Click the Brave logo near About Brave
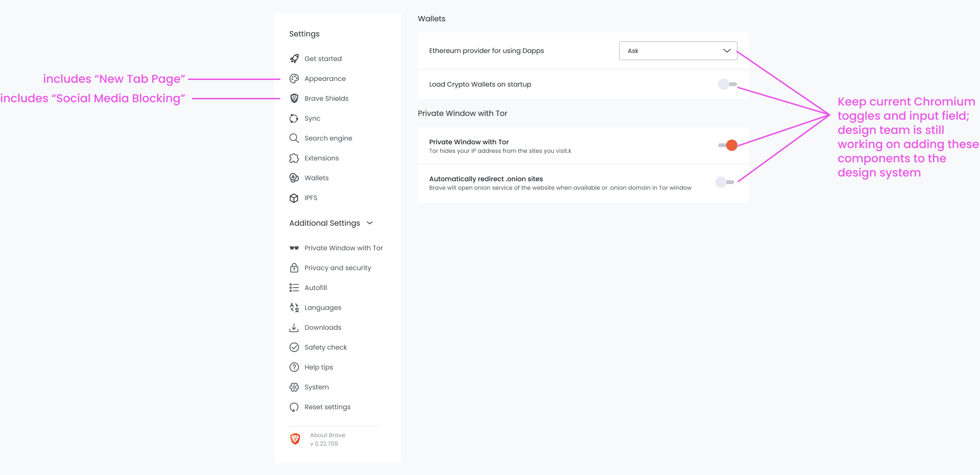980x475 pixels. (x=295, y=439)
